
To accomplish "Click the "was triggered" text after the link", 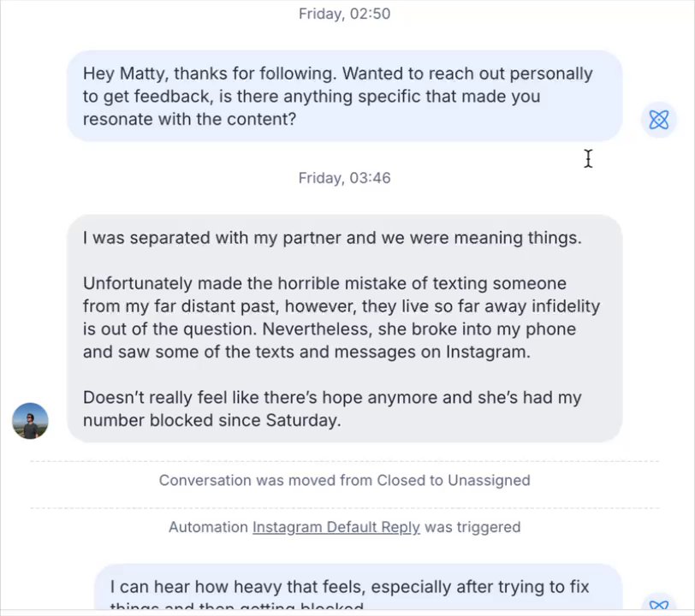I will point(472,527).
